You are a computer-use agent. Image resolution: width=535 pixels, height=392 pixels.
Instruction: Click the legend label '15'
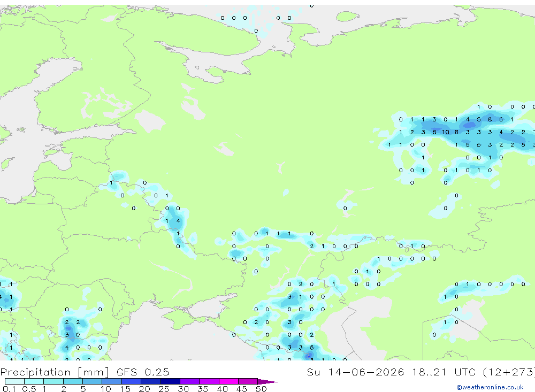coord(125,389)
